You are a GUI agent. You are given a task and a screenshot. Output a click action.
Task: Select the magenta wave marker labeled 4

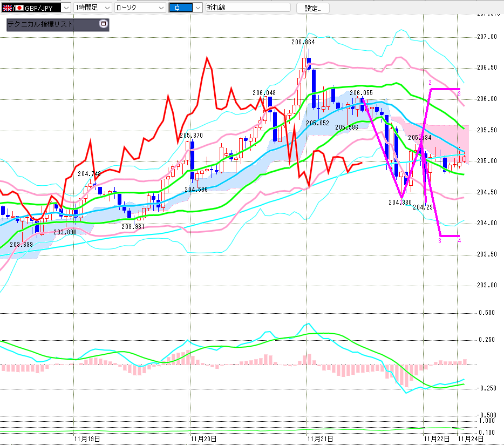coord(459,241)
